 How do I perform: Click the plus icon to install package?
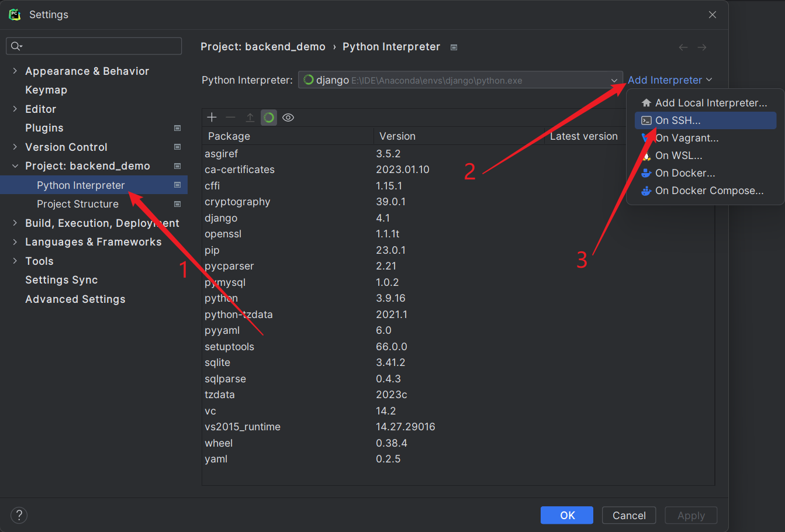[212, 118]
